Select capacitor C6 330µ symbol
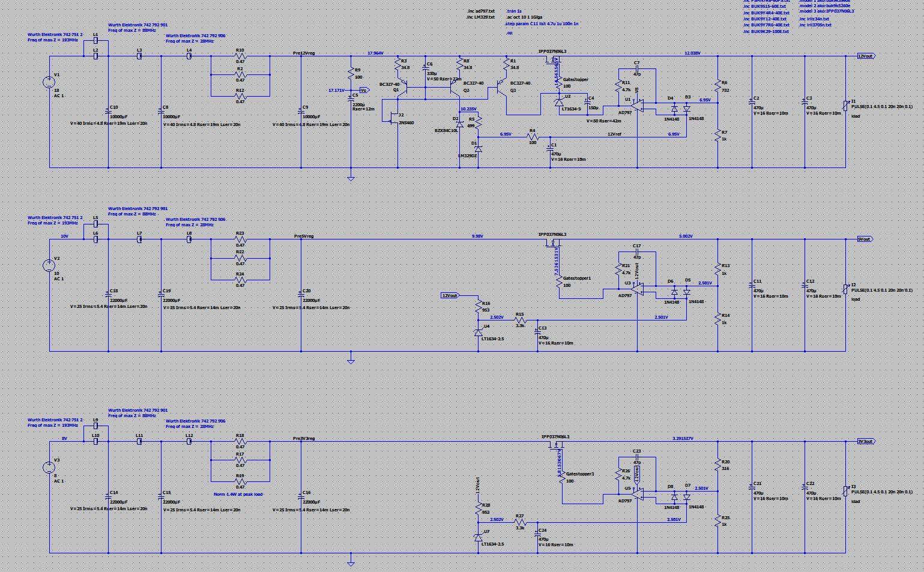The height and width of the screenshot is (572, 924). 425,66
